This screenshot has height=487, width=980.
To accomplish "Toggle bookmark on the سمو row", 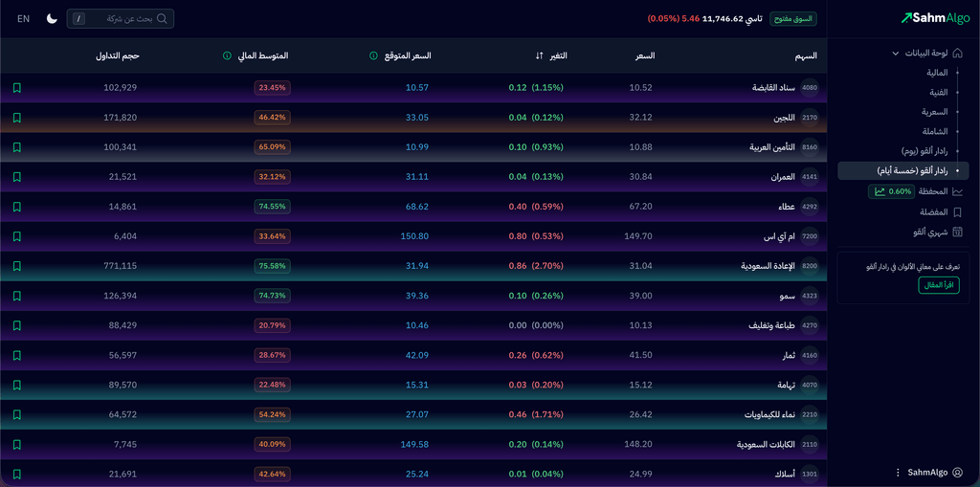I will click(17, 296).
